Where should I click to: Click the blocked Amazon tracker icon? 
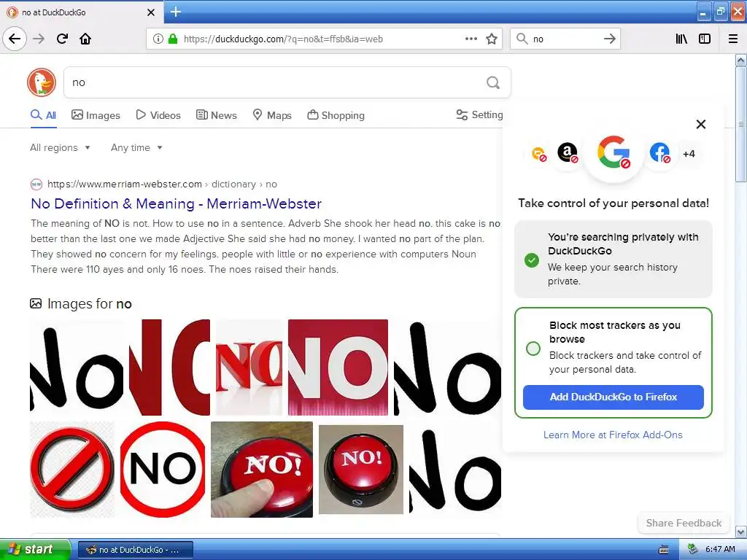568,153
